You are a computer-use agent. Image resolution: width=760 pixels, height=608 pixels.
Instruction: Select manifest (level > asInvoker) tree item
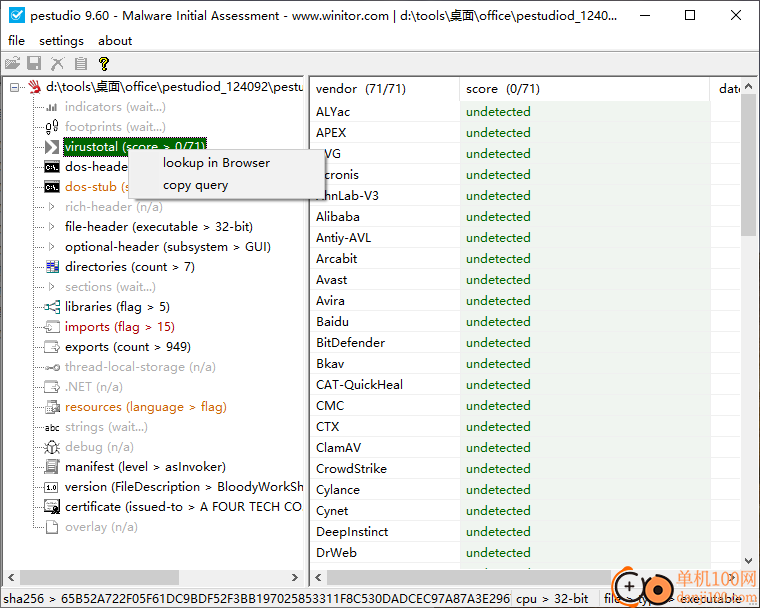point(145,467)
